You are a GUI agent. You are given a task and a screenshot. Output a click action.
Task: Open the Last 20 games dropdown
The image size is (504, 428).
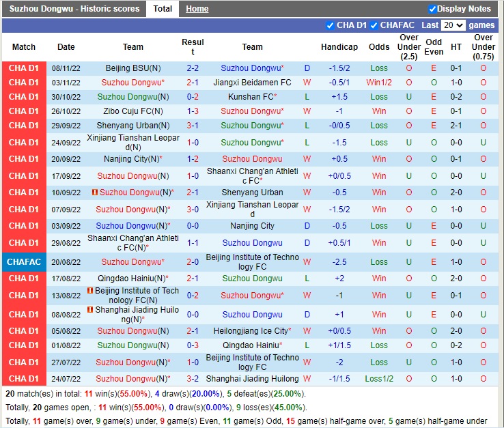[x=453, y=25]
